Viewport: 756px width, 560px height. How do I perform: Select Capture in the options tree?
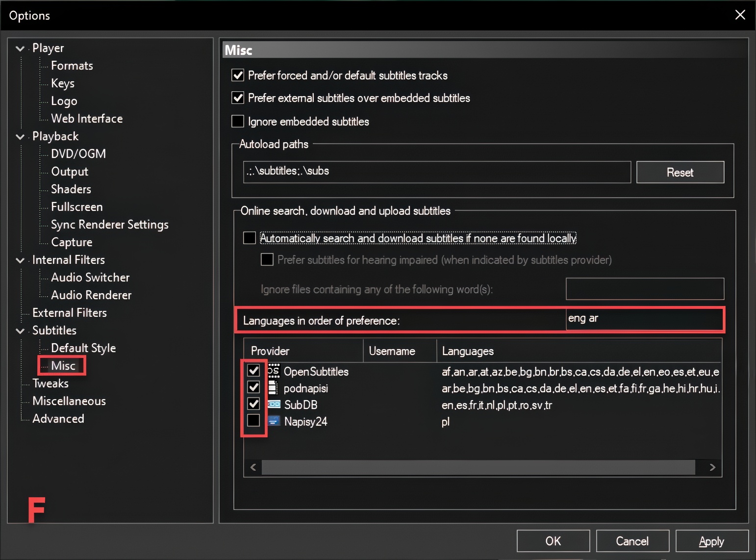coord(72,242)
